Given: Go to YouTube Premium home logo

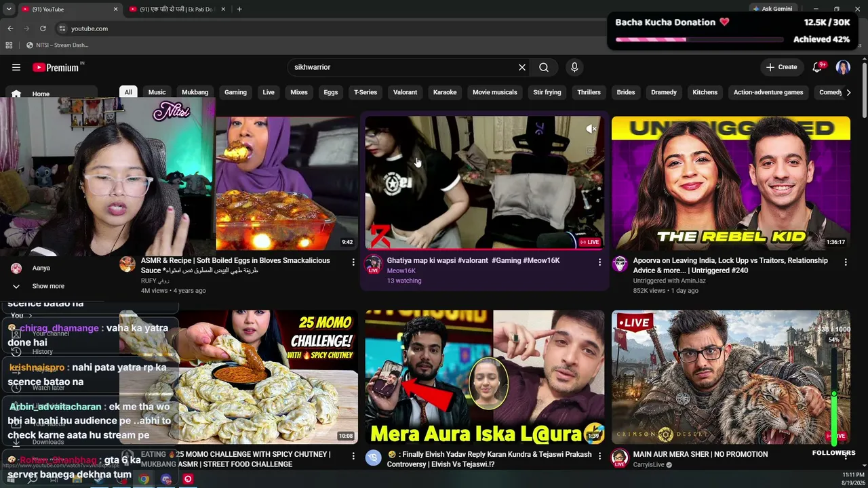Looking at the screenshot, I should (56, 67).
